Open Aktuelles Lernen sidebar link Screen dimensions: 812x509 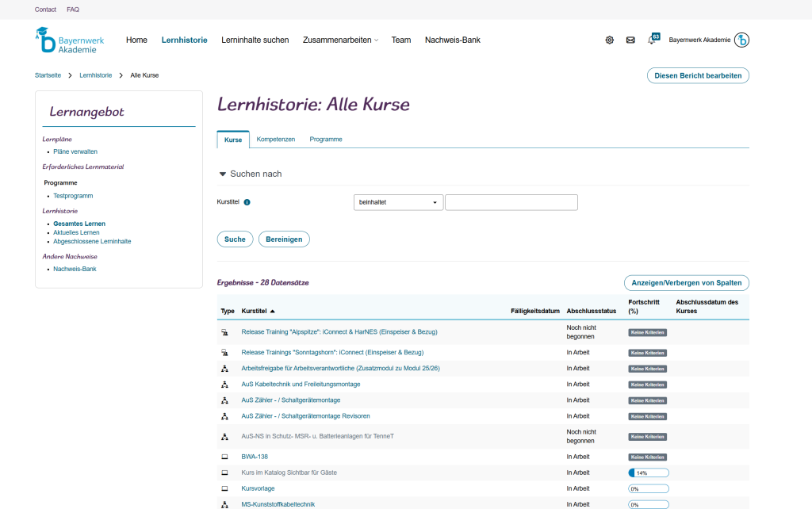[x=76, y=232]
